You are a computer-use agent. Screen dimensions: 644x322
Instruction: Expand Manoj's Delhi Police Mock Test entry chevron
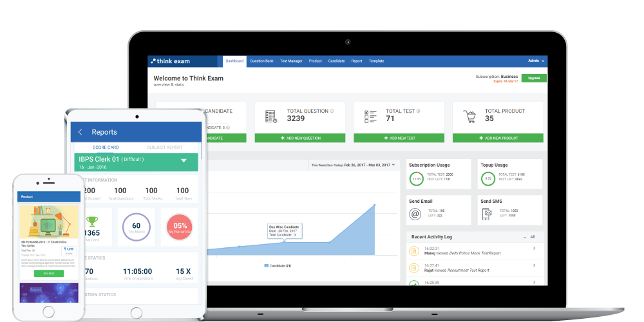coord(534,248)
